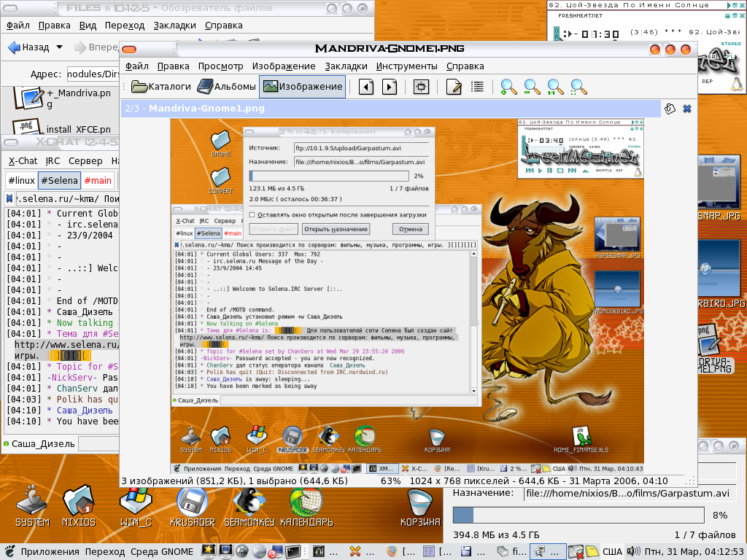Screen dimensions: 747x560
Task: Click the edit comment notepad icon in gThumb
Action: click(x=454, y=87)
